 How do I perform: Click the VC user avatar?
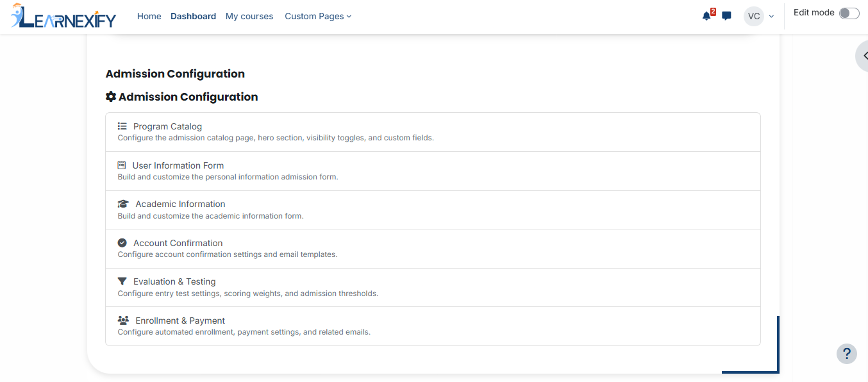coord(754,16)
